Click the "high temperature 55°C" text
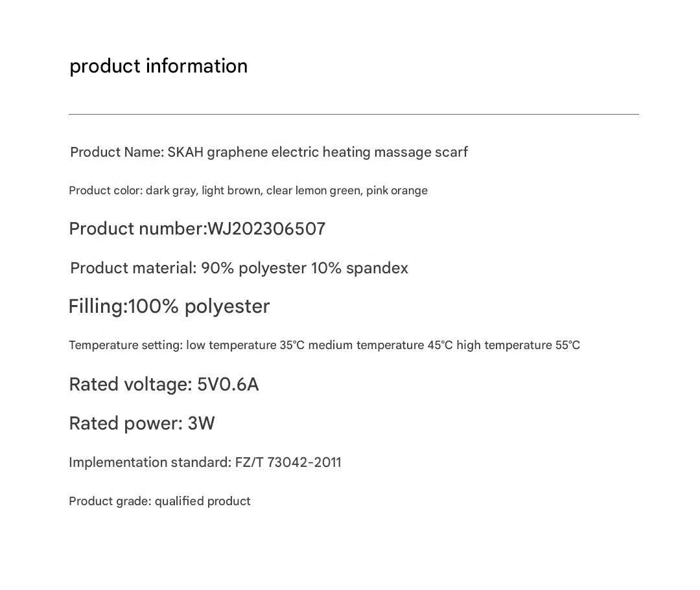Viewport: 700px width, 590px height. tap(518, 345)
